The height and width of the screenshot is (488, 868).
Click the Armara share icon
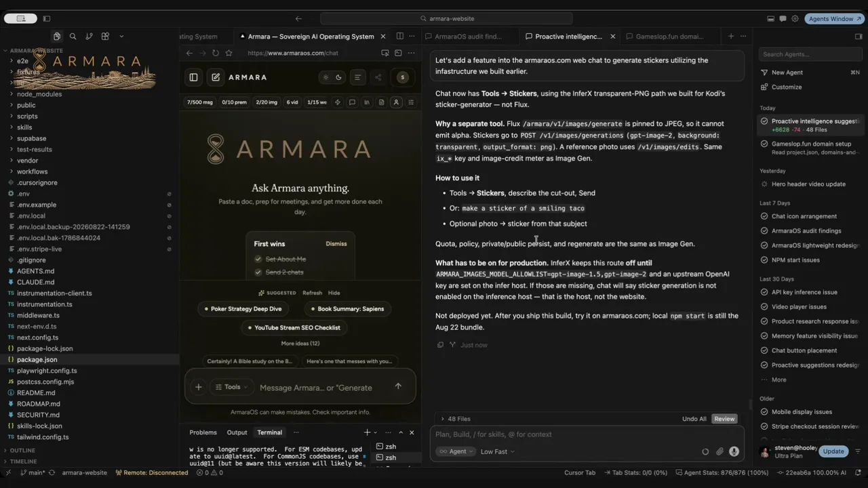tap(378, 77)
